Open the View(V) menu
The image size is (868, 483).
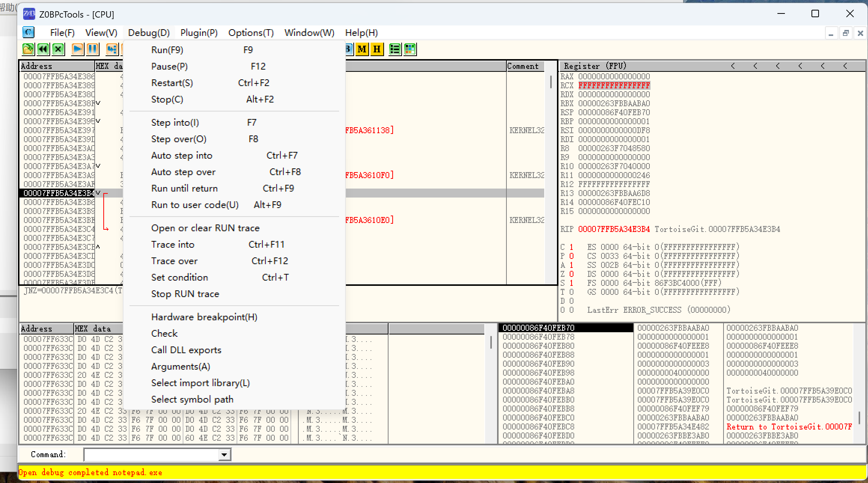101,33
